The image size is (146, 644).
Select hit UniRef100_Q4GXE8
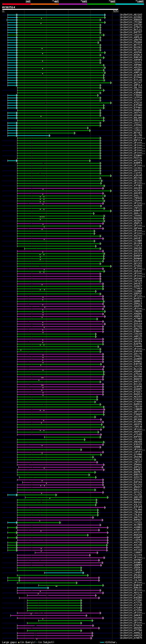click(x=131, y=188)
